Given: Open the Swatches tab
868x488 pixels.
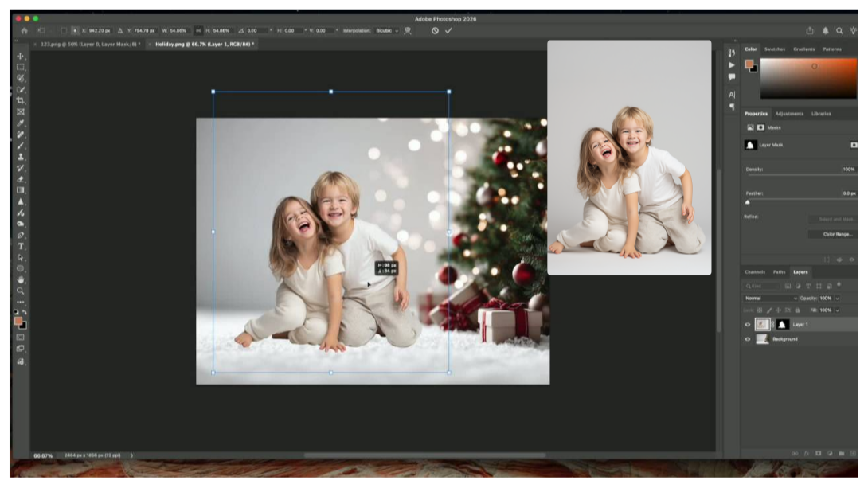Looking at the screenshot, I should pos(774,49).
